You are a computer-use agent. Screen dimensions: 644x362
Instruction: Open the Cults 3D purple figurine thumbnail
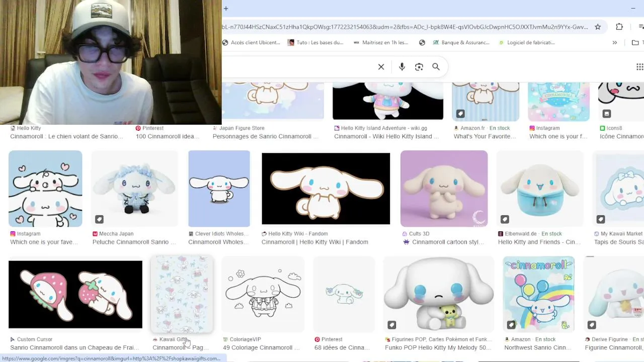[x=444, y=189]
